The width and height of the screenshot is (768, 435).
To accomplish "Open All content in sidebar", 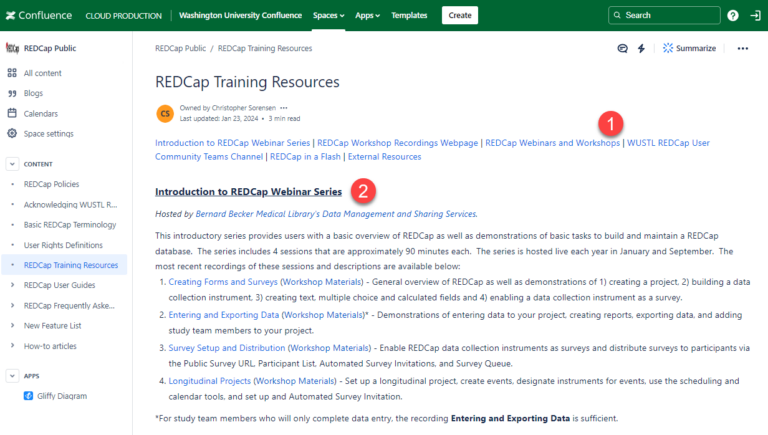I will tap(43, 73).
